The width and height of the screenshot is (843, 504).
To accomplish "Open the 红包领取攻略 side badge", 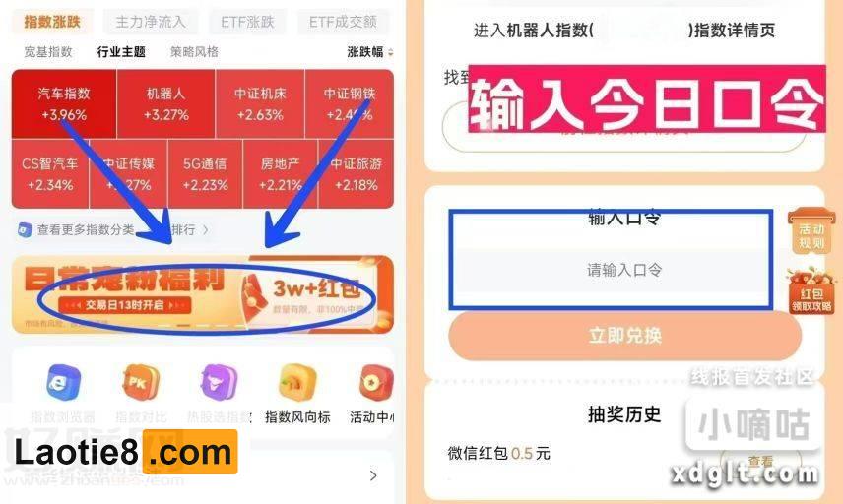I will (811, 292).
